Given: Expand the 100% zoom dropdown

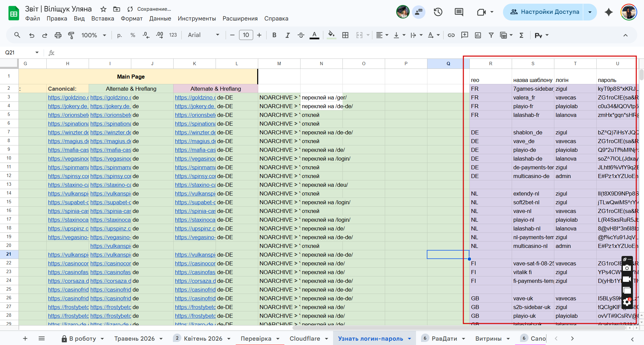Looking at the screenshot, I should coord(94,35).
